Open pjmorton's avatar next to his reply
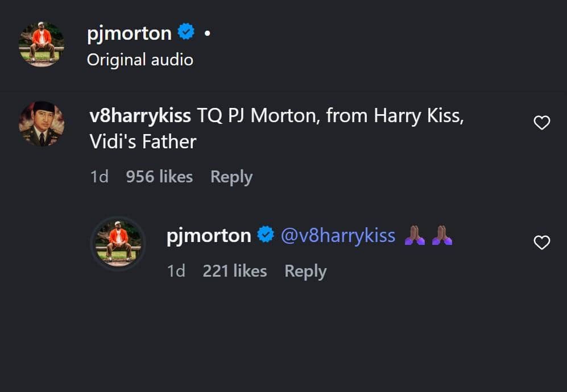The width and height of the screenshot is (567, 392). [118, 243]
